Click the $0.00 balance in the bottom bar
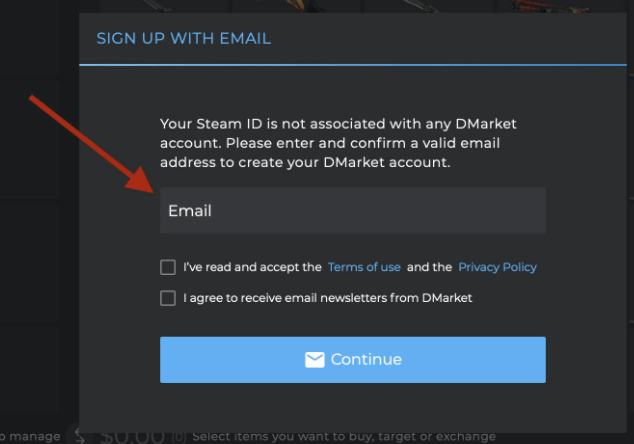The width and height of the screenshot is (634, 444). pos(131,436)
